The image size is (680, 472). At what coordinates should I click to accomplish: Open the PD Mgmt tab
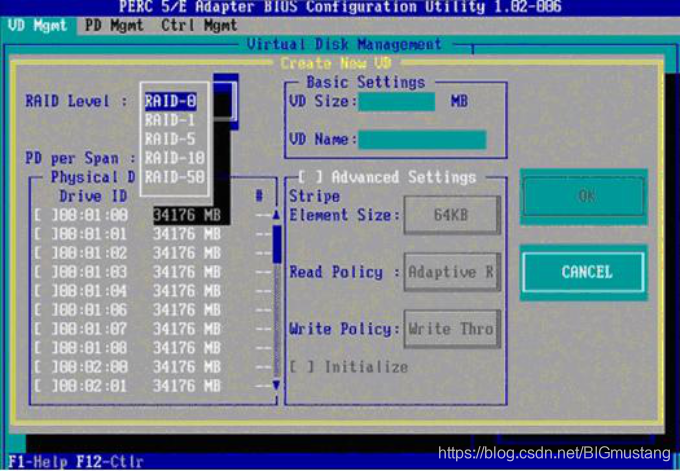[114, 26]
